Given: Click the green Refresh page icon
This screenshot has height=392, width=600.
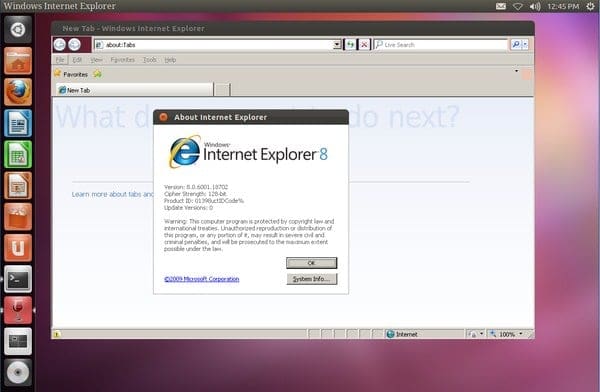Looking at the screenshot, I should tap(350, 45).
